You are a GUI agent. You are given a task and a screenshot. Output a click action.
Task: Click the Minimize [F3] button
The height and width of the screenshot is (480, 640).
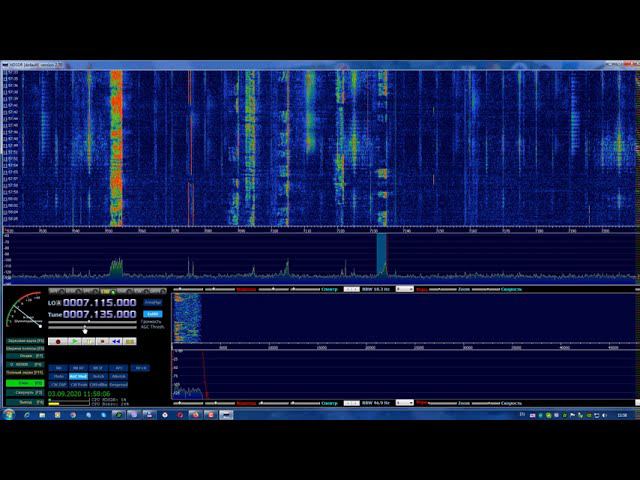[25, 393]
